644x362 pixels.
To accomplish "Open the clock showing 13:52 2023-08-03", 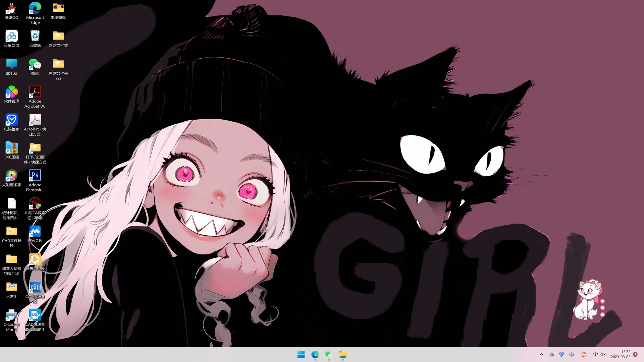I will pos(620,355).
